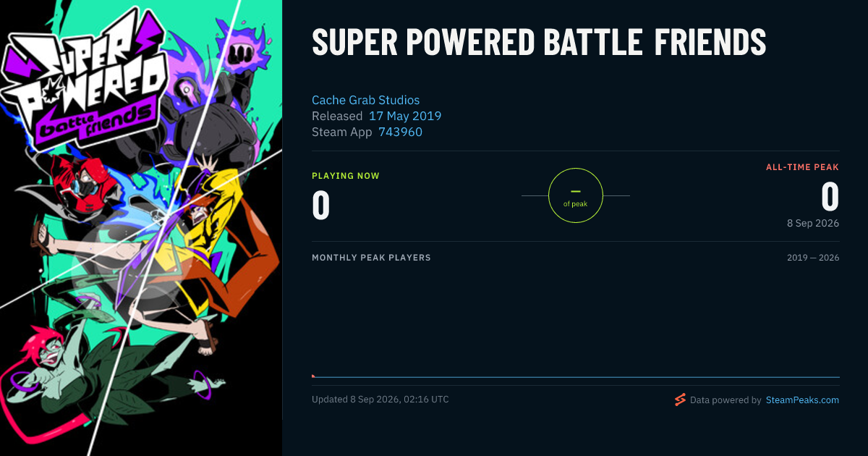868x456 pixels.
Task: Click the release date 17 May 2019
Action: 405,116
